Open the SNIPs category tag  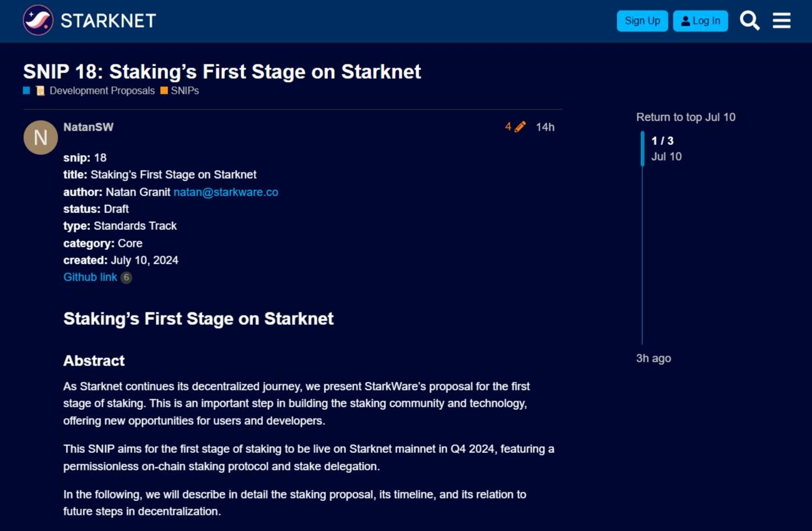pyautogui.click(x=185, y=91)
